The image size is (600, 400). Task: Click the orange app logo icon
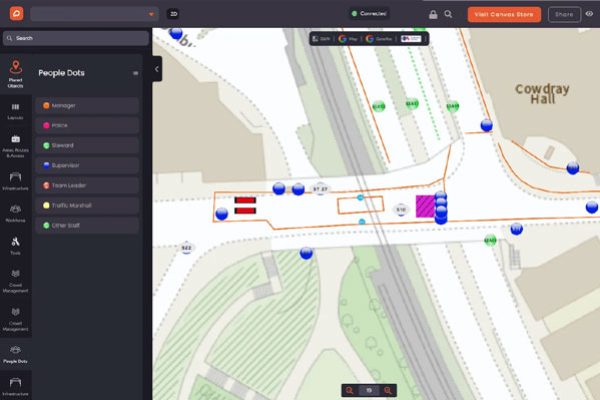pos(16,14)
